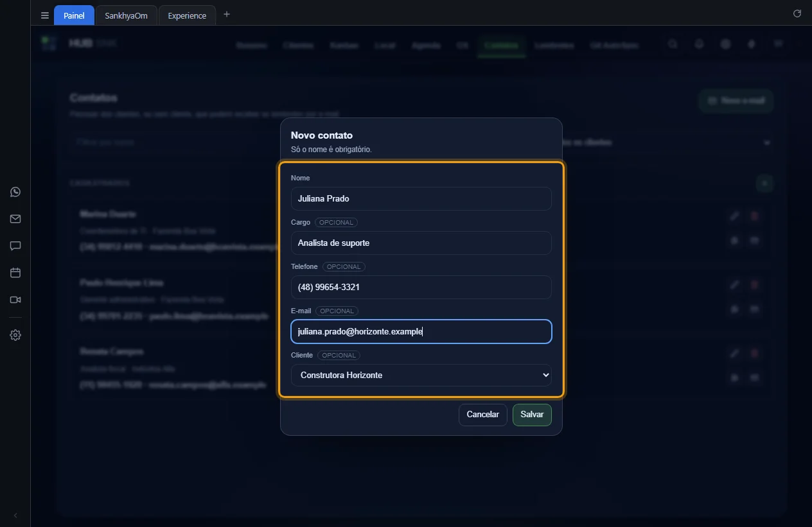812x527 pixels.
Task: Focus the E-mail field juliana.prado@horizonte.example
Action: (421, 331)
